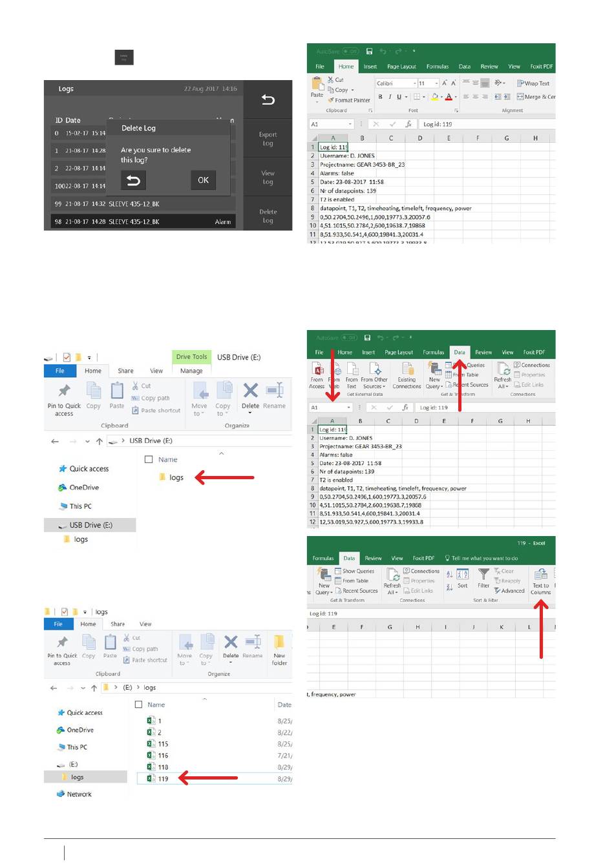Click Pin to Quick access in USB Drive window

coord(64,400)
